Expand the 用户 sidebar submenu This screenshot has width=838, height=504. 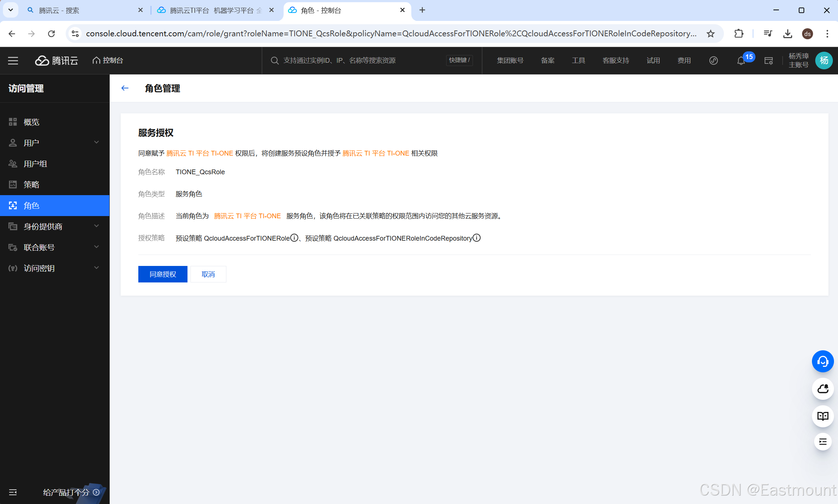coord(96,143)
